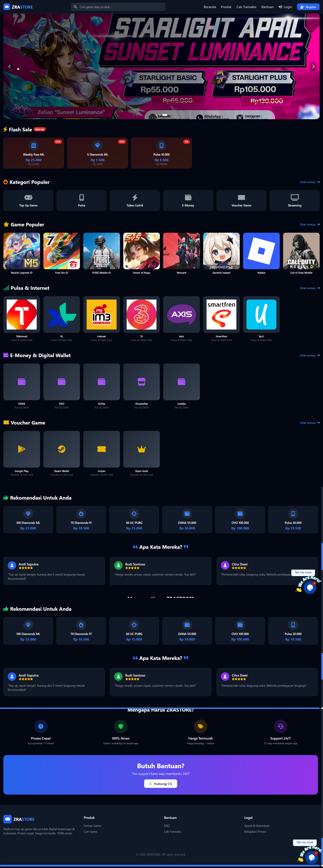Open Kebijakan Privasi footer link

click(255, 832)
